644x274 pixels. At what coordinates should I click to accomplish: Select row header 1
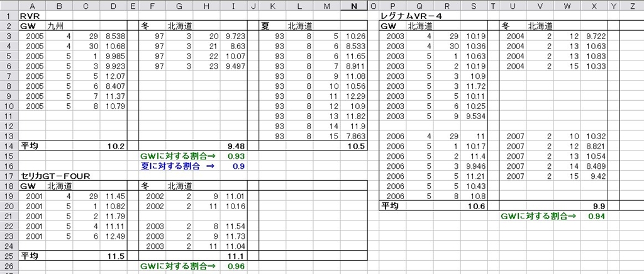tap(9, 16)
